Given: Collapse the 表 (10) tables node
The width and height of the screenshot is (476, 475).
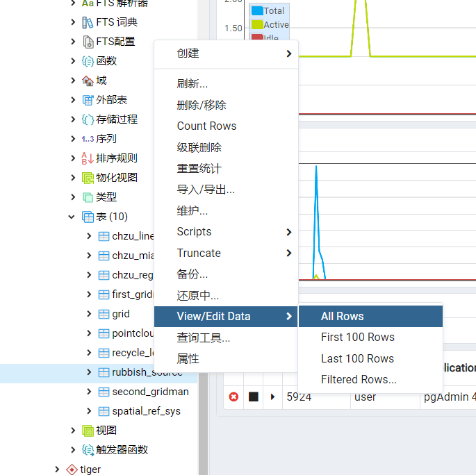Looking at the screenshot, I should [x=72, y=217].
